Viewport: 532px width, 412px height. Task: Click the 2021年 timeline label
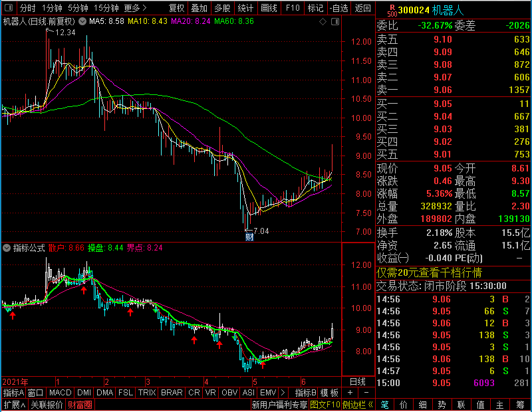click(15, 382)
